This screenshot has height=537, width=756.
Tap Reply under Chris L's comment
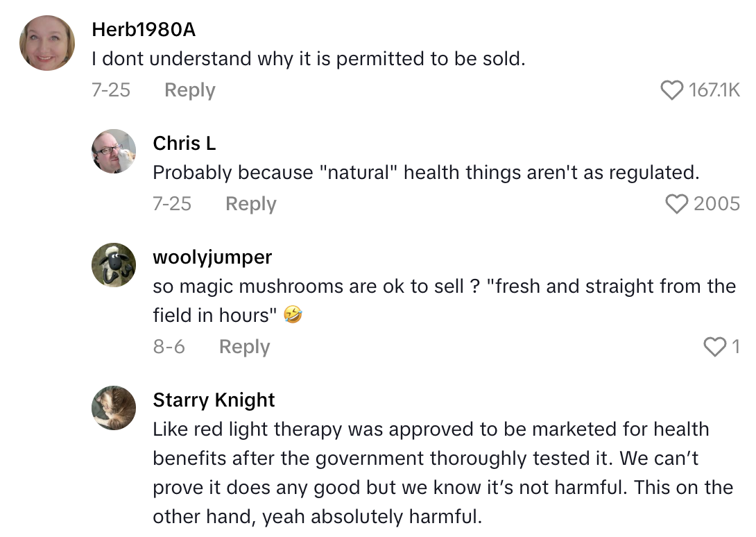[250, 203]
